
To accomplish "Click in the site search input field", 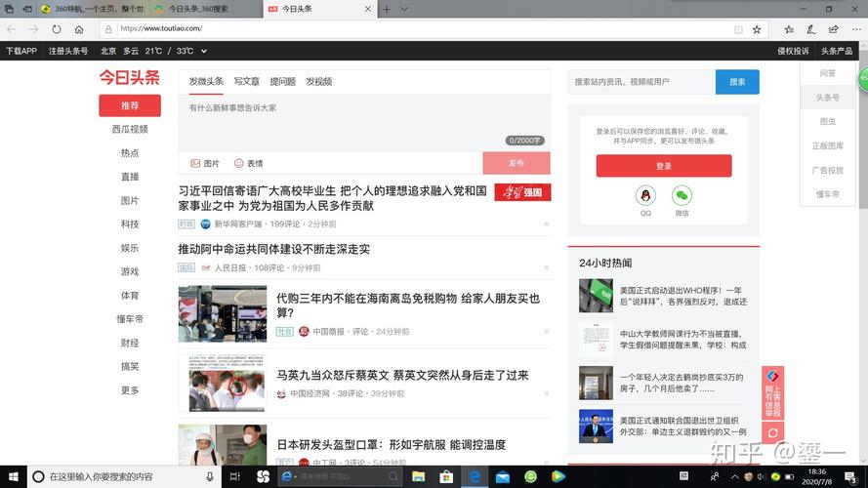I will [x=641, y=82].
